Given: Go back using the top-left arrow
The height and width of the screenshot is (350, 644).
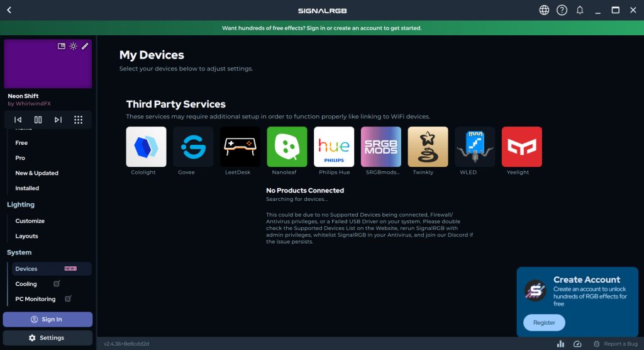Looking at the screenshot, I should click(9, 10).
